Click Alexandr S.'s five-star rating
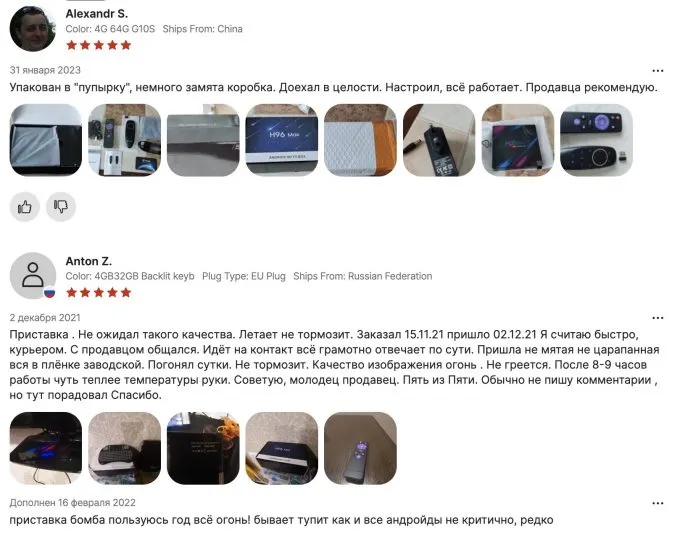Image resolution: width=680 pixels, height=533 pixels. click(98, 45)
